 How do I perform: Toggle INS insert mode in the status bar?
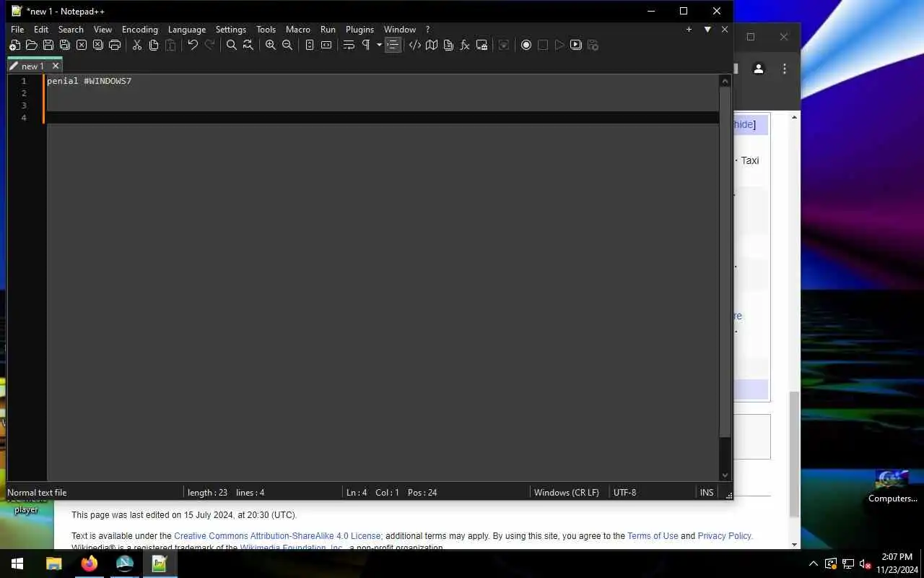click(x=707, y=493)
